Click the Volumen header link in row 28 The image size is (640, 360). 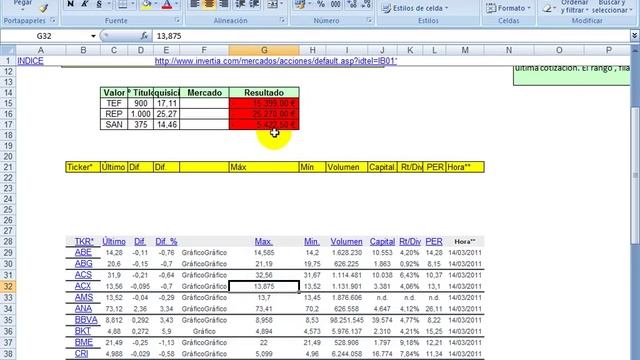coord(346,242)
